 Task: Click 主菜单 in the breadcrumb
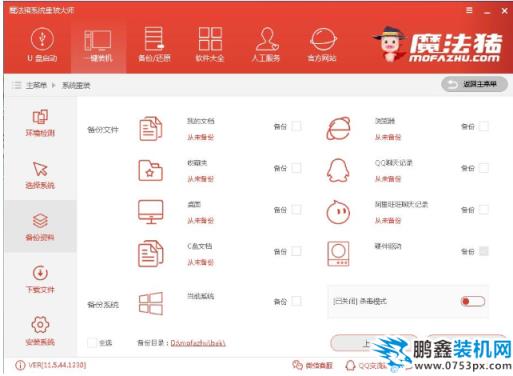pos(36,85)
